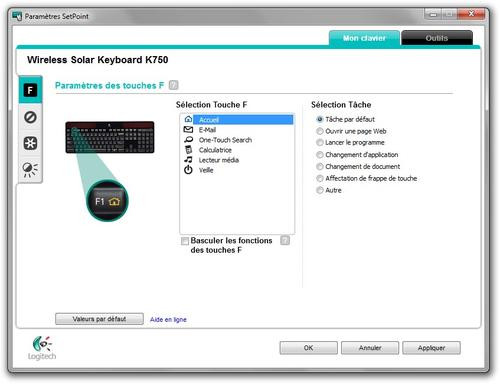Select Changement de document option
This screenshot has height=385, width=500.
[320, 166]
